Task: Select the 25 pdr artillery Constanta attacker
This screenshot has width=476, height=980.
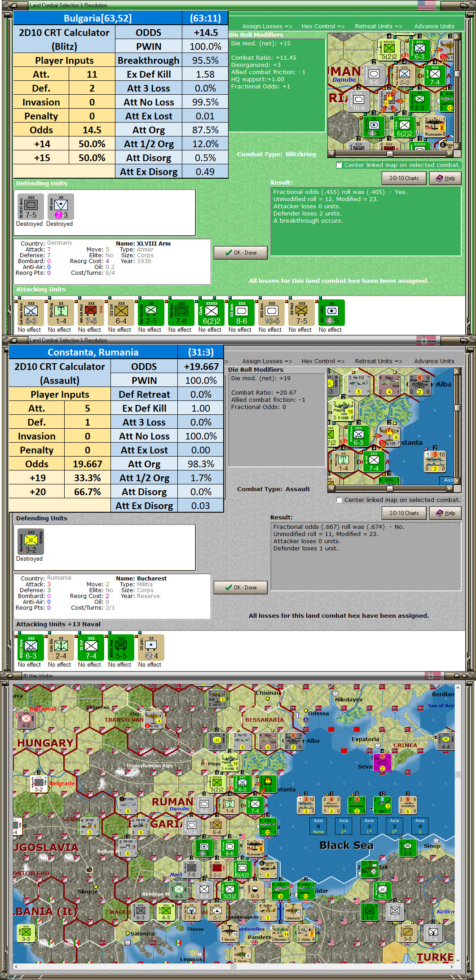Action: click(151, 647)
